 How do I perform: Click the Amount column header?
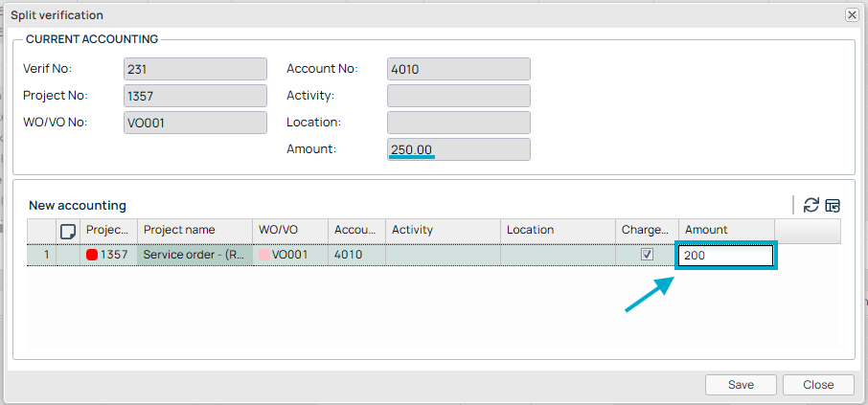click(x=726, y=231)
